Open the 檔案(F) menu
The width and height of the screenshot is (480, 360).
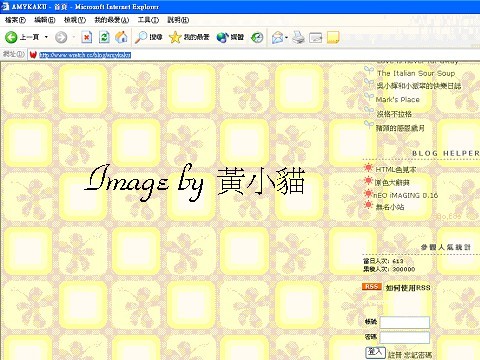tap(15, 20)
